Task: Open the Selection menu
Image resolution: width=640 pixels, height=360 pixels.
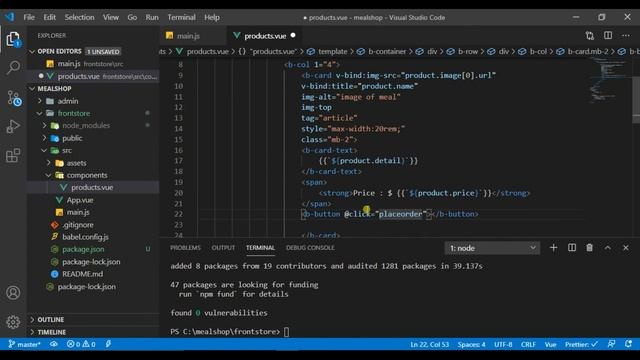Action: [x=79, y=17]
